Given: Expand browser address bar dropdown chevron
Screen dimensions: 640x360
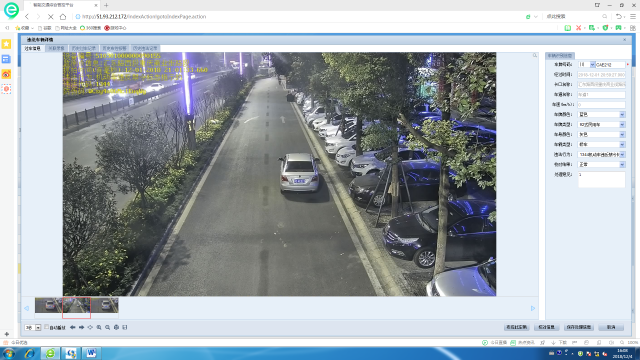Looking at the screenshot, I should point(536,17).
